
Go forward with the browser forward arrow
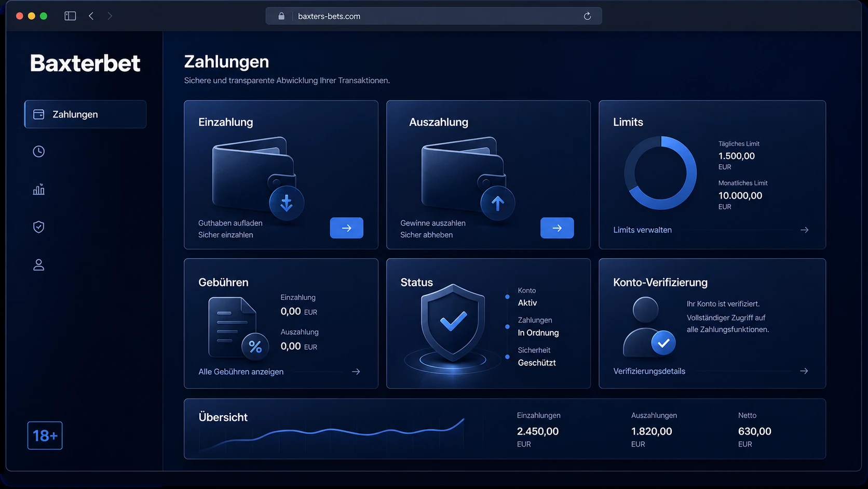pos(110,16)
